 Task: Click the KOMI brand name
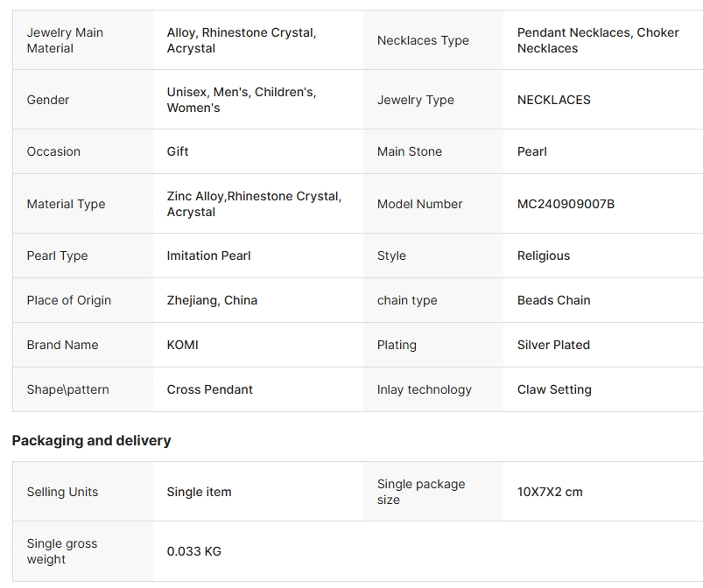point(182,345)
